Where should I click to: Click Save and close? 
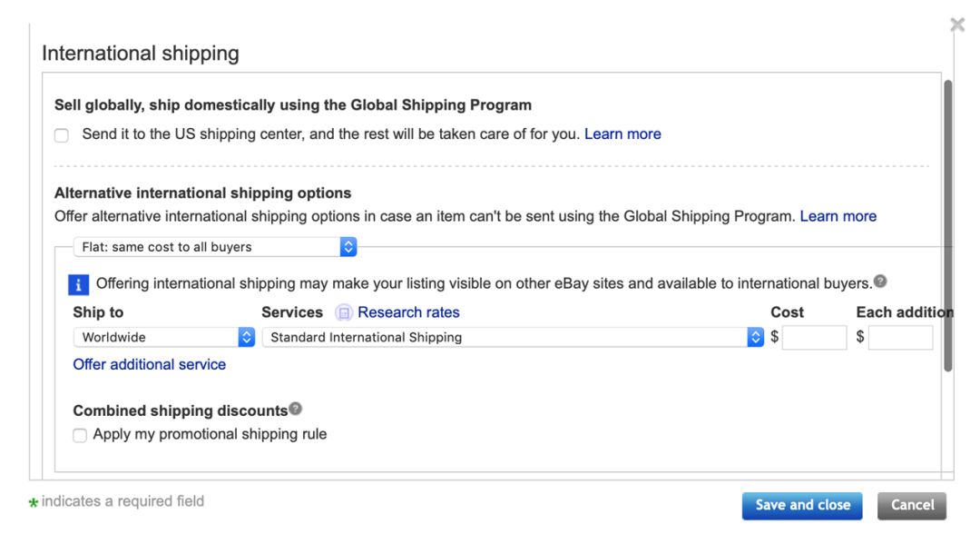point(802,505)
